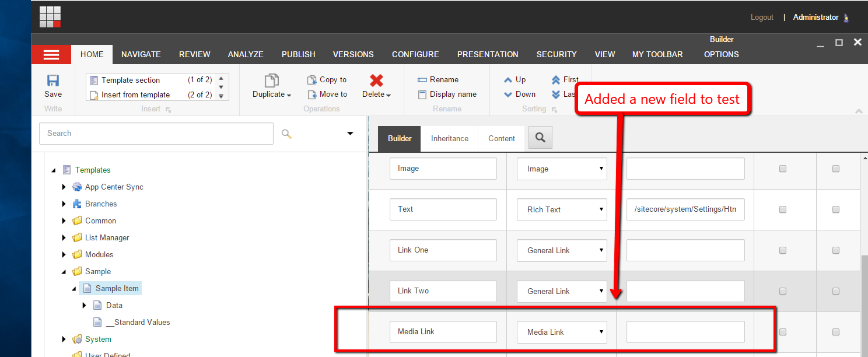Viewport: 868px width, 357px height.
Task: Tick the first checkbox in Text row
Action: (783, 209)
